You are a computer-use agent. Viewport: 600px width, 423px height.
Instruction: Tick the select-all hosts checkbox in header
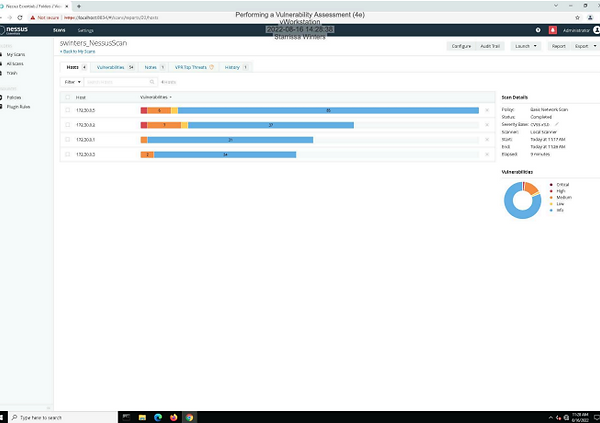click(x=68, y=97)
